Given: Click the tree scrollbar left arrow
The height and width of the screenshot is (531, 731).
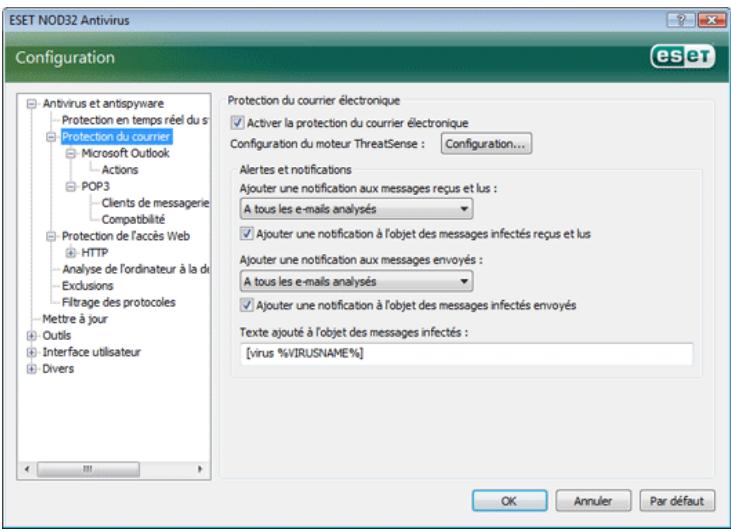Looking at the screenshot, I should pos(27,469).
